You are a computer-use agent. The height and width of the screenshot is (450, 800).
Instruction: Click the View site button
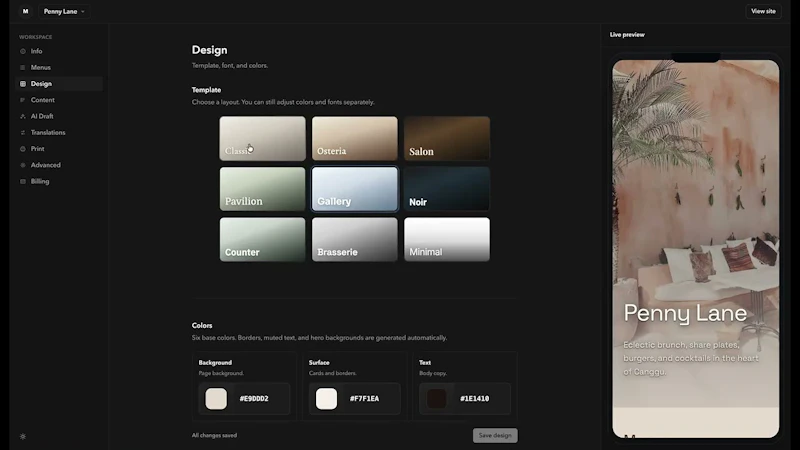click(x=763, y=11)
